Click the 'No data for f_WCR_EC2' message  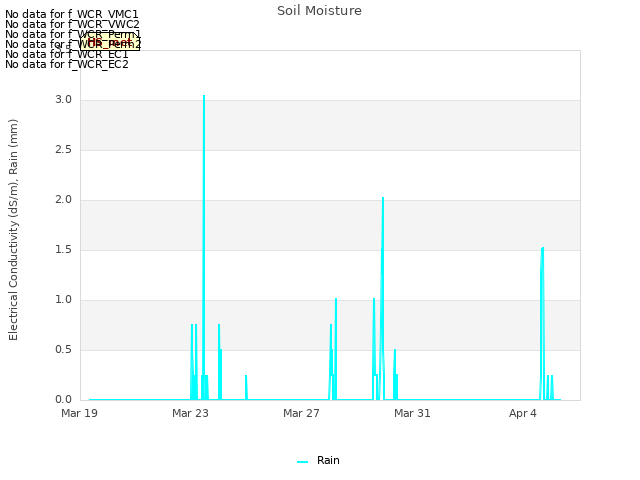[x=67, y=64]
